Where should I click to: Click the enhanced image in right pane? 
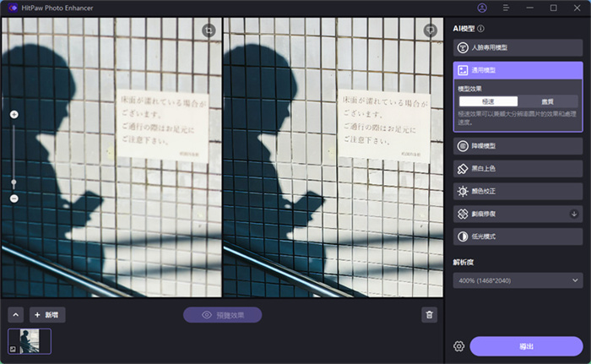(x=333, y=158)
